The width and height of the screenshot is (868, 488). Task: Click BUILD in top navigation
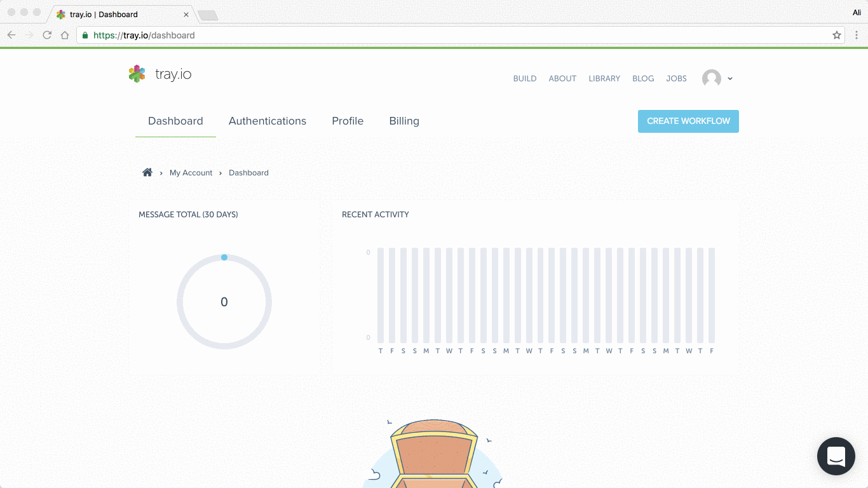coord(525,79)
